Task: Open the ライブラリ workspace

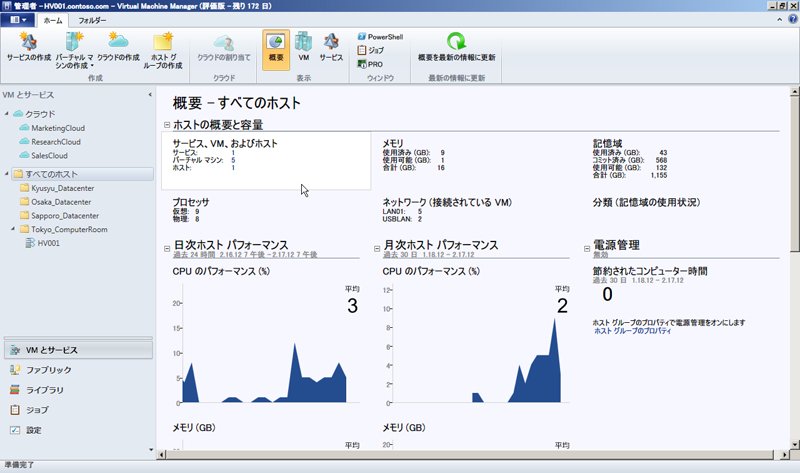Action: pos(79,390)
